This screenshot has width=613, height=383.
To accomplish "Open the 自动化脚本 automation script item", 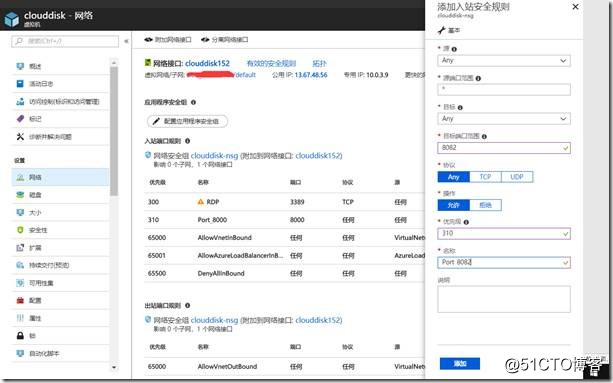I will pos(61,353).
